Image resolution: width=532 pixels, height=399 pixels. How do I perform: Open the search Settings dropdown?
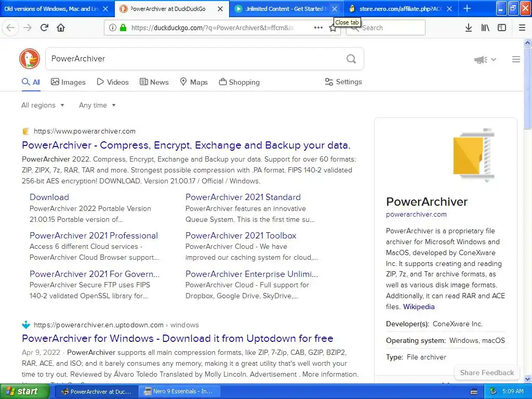343,82
